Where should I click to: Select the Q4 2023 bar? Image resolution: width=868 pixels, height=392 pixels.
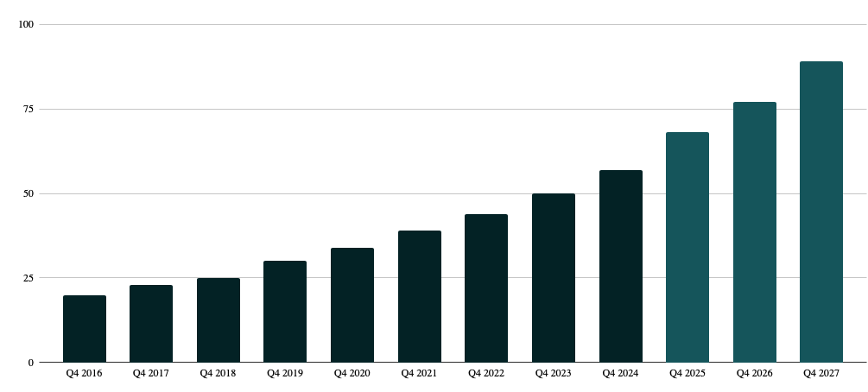coord(554,278)
